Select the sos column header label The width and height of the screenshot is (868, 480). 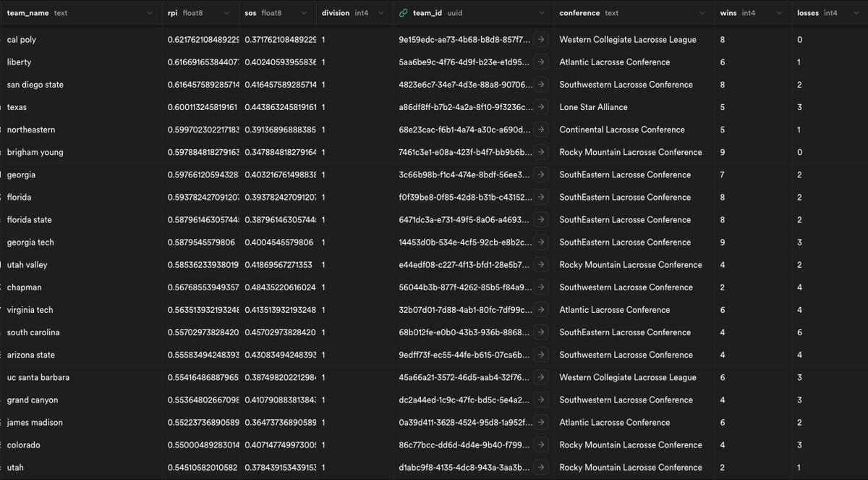[251, 13]
